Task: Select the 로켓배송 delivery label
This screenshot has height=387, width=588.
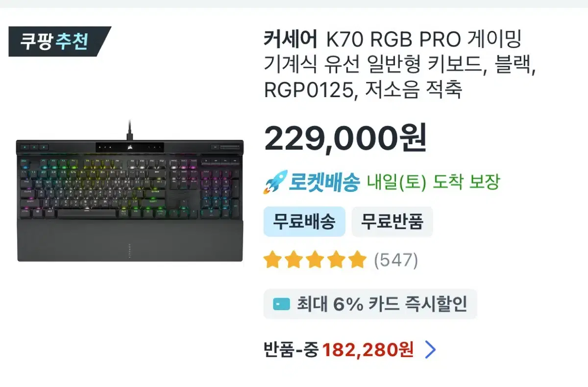Action: [324, 182]
